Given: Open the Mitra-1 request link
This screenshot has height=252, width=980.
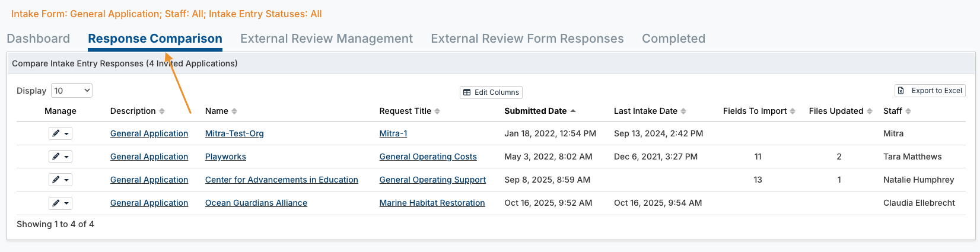Looking at the screenshot, I should click(x=393, y=133).
